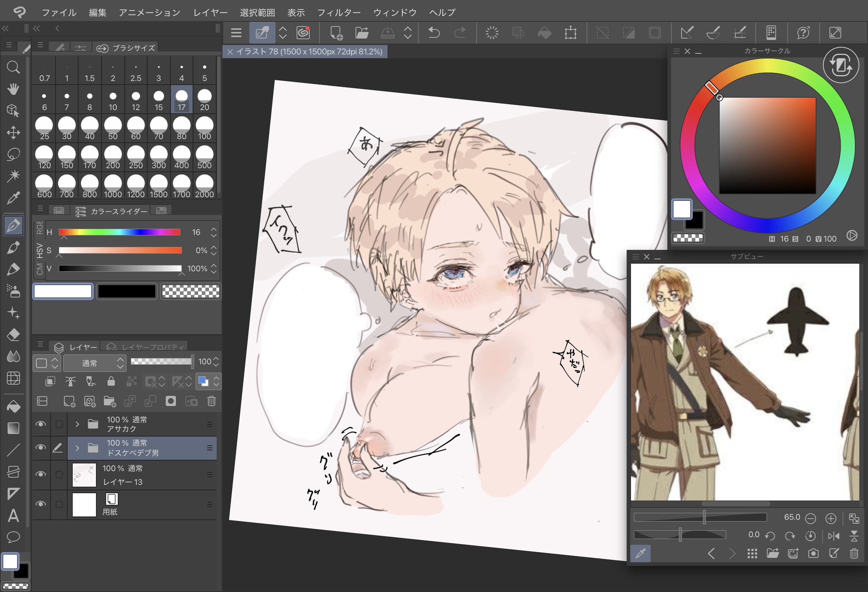868x592 pixels.
Task: Select the Text tool
Action: pos(13,515)
